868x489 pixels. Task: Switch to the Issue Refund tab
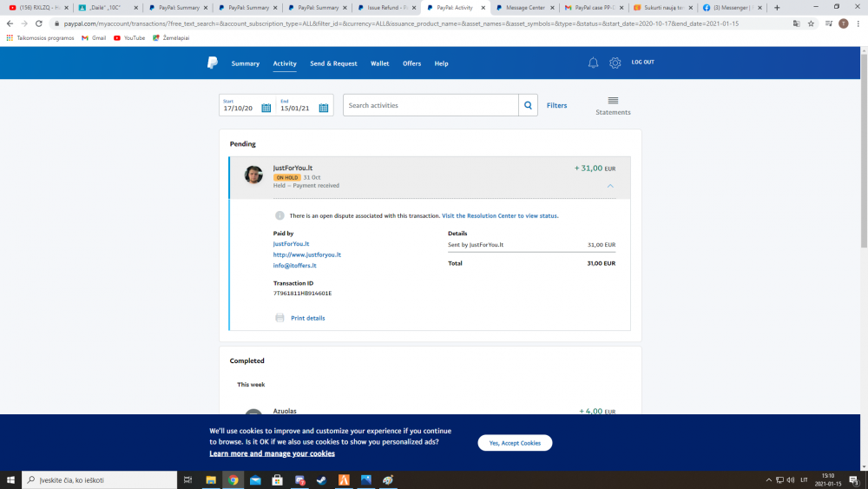[x=386, y=8]
